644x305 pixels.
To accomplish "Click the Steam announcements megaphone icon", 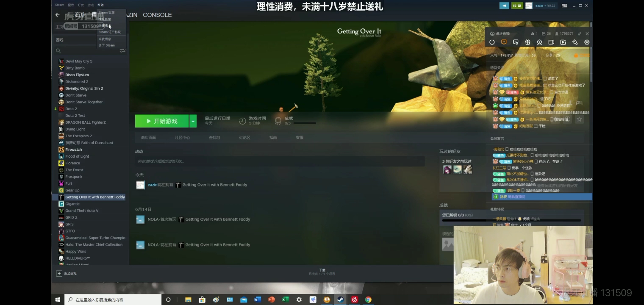I will pyautogui.click(x=504, y=6).
